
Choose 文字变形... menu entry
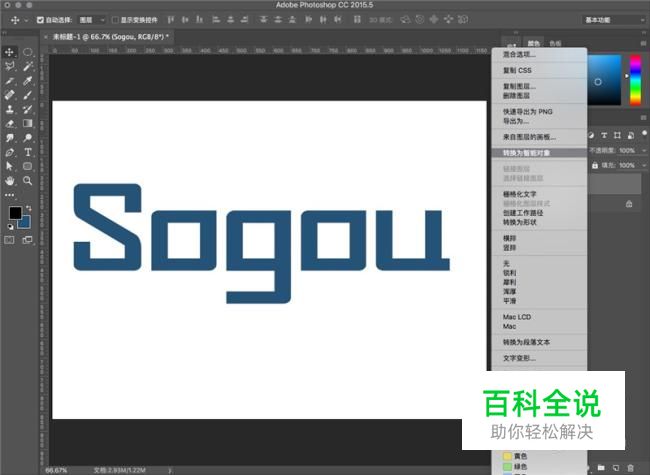click(x=539, y=358)
